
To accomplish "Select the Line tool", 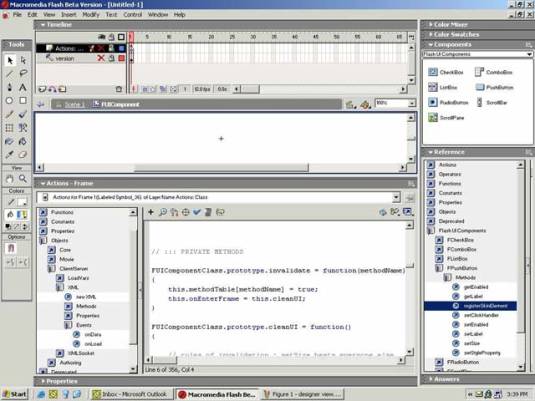I will coord(10,73).
